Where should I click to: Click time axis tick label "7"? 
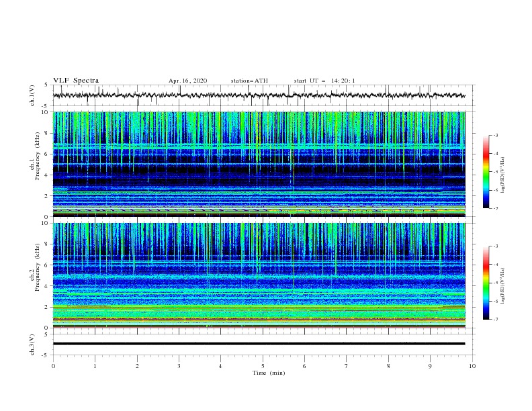click(347, 366)
